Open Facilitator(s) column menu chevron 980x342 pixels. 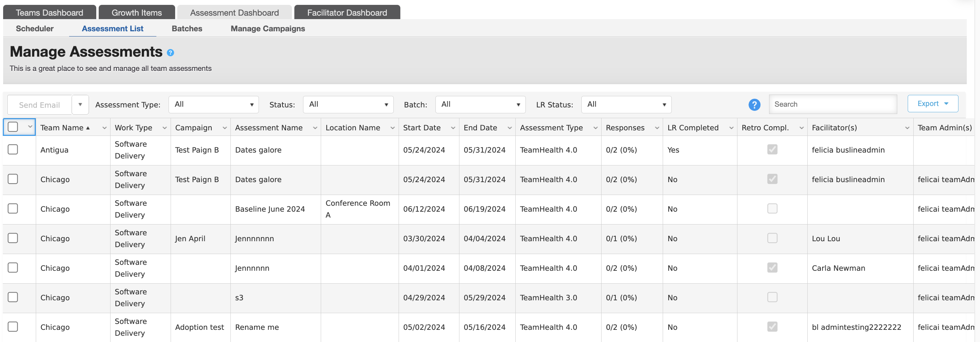(907, 128)
